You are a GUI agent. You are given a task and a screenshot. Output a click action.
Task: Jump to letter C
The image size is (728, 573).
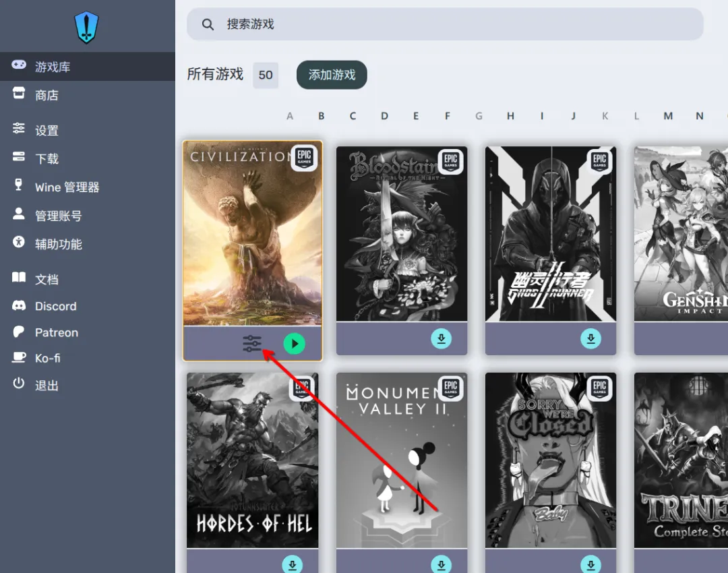point(353,116)
